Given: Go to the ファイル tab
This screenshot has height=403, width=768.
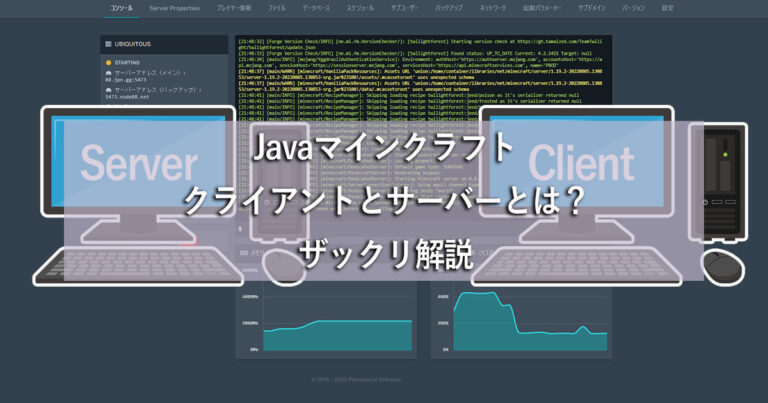Looking at the screenshot, I should (276, 8).
